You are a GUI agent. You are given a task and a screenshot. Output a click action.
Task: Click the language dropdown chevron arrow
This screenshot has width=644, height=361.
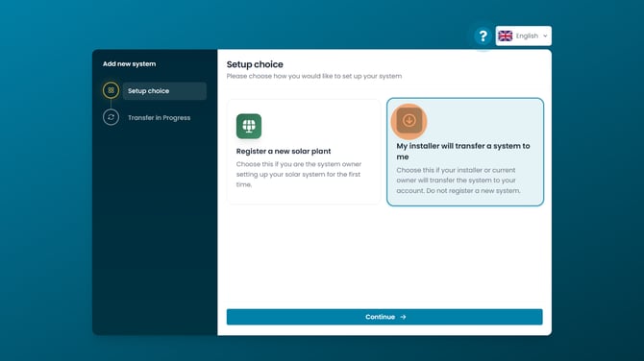(x=545, y=36)
